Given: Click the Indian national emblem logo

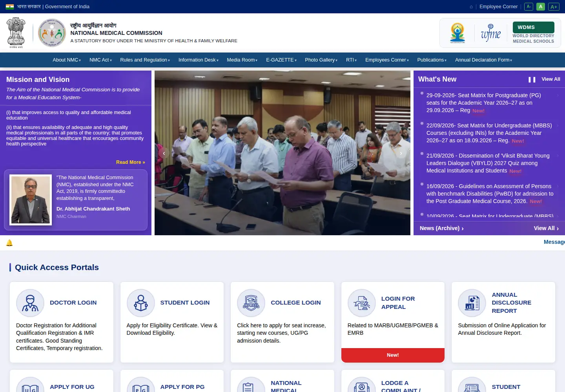Looking at the screenshot, I should coord(16,33).
